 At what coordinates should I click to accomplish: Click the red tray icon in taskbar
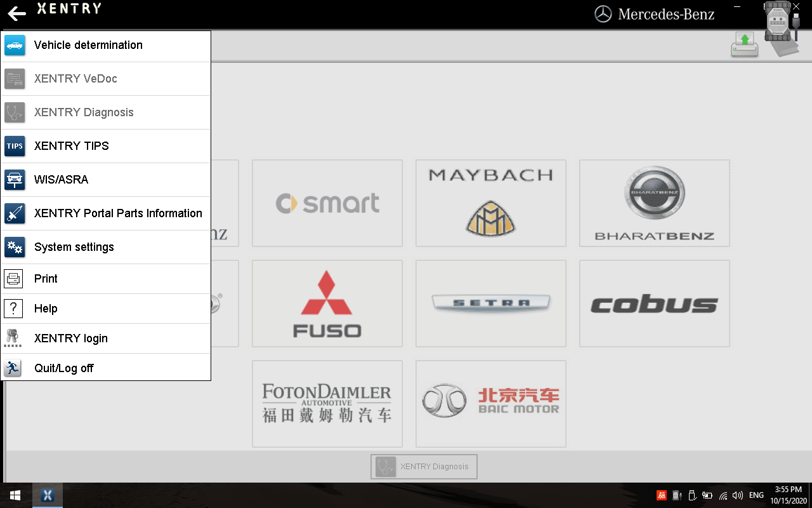click(x=661, y=495)
